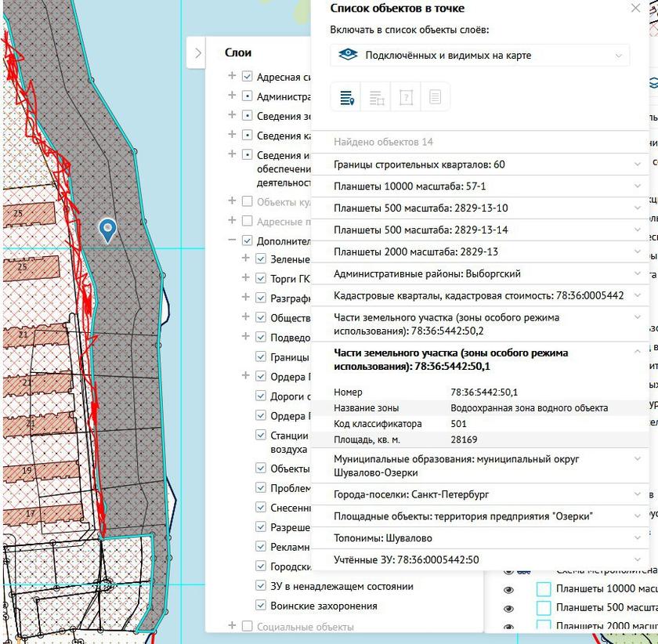Screen dimensions: 658x644
Task: Uncheck Воинские захоронения checkbox
Action: (261, 606)
